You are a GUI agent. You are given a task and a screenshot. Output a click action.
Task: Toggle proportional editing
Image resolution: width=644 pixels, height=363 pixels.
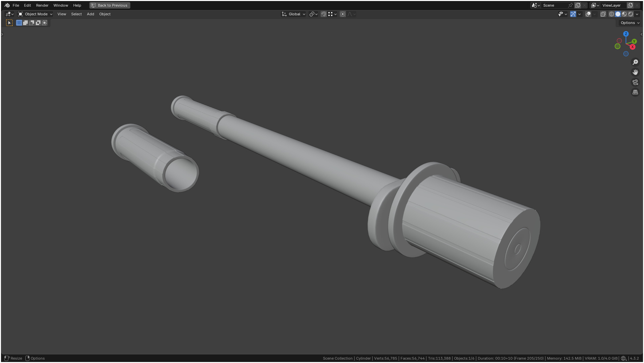coord(342,14)
